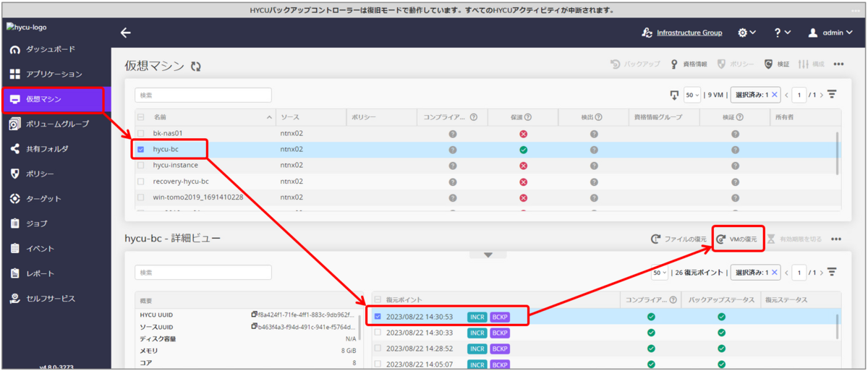This screenshot has width=868, height=371.
Task: Click the 保護 column help icon
Action: coord(528,116)
